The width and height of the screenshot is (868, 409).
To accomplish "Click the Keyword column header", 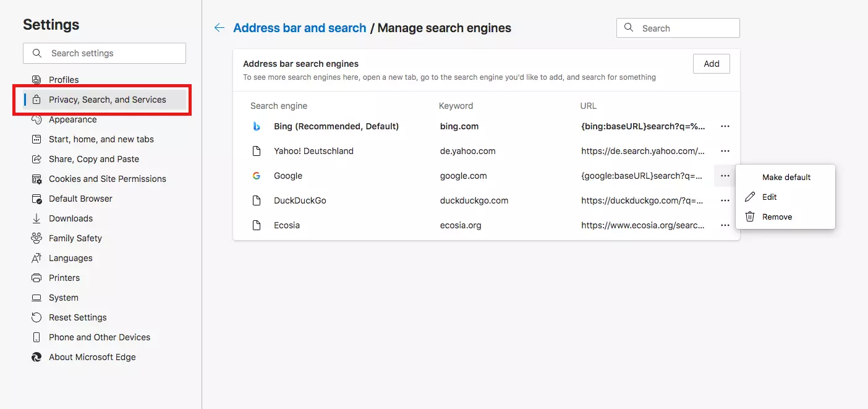I will (x=456, y=106).
